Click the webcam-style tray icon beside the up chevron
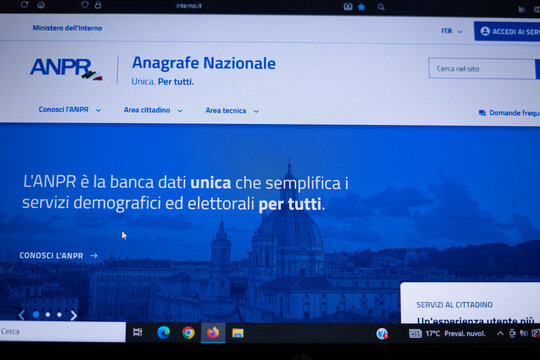Image resolution: width=540 pixels, height=360 pixels. (x=512, y=333)
